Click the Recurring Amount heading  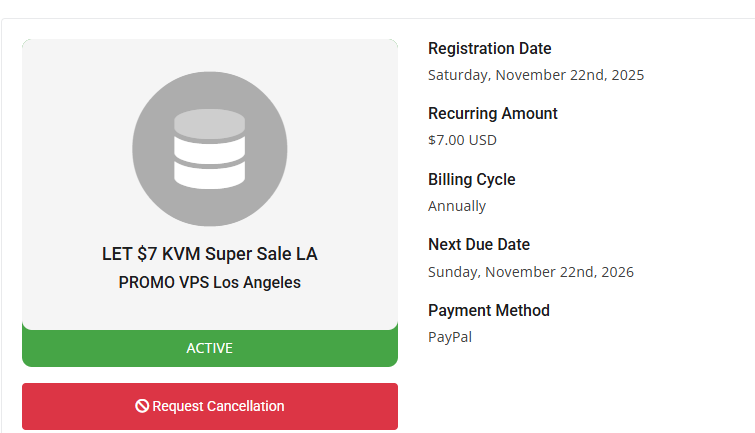[493, 113]
